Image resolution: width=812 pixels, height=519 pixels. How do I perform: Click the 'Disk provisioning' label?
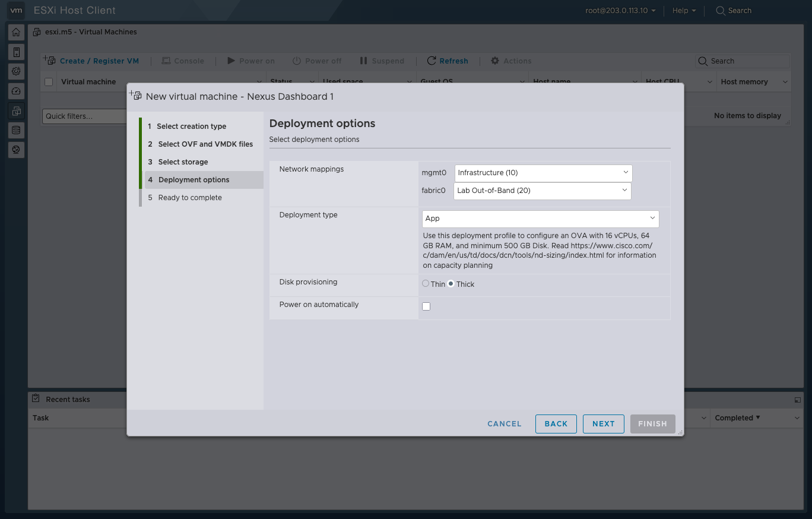[308, 282]
